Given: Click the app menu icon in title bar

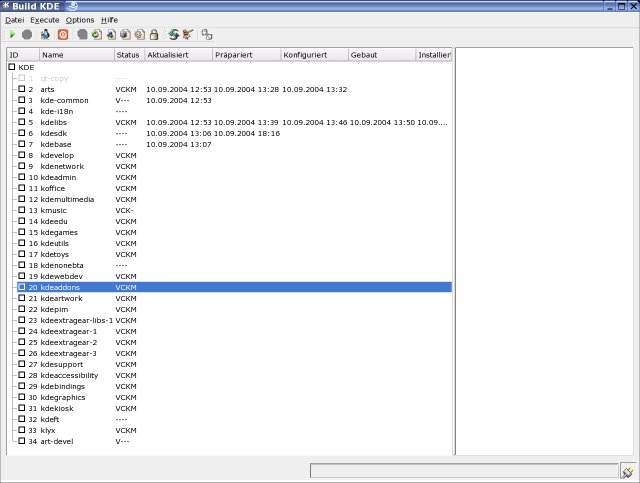Looking at the screenshot, I should click(6, 5).
